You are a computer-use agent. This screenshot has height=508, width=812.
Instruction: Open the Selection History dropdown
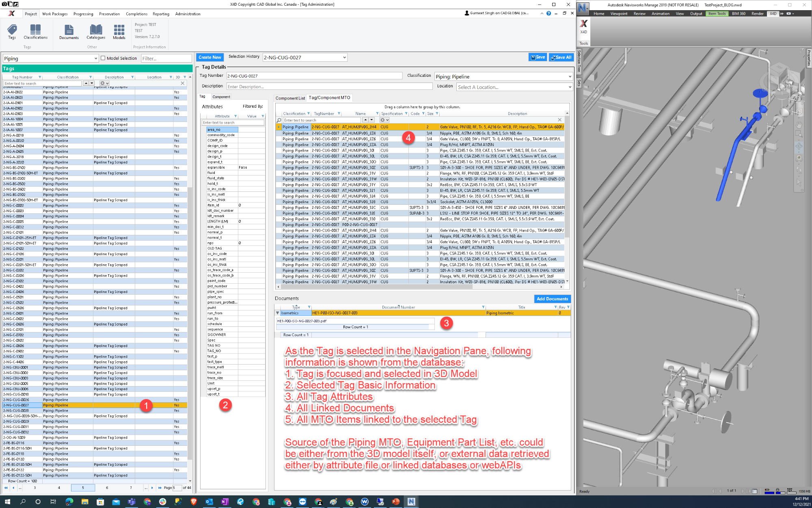click(344, 58)
